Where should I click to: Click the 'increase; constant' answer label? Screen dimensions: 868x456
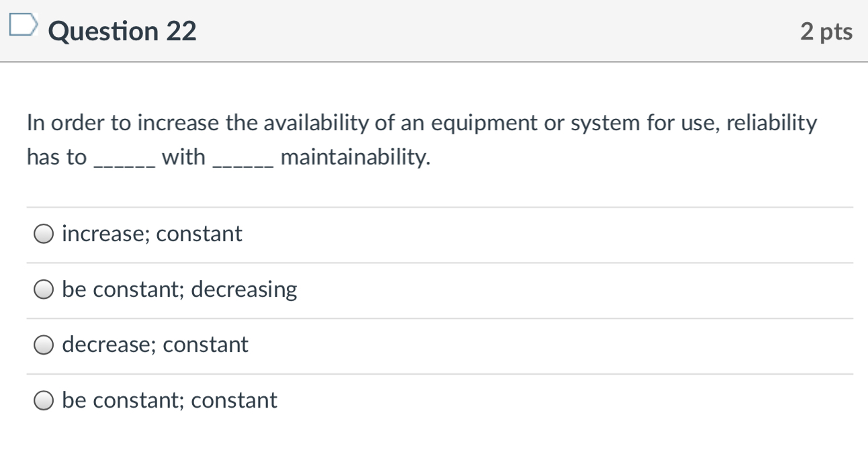[151, 234]
